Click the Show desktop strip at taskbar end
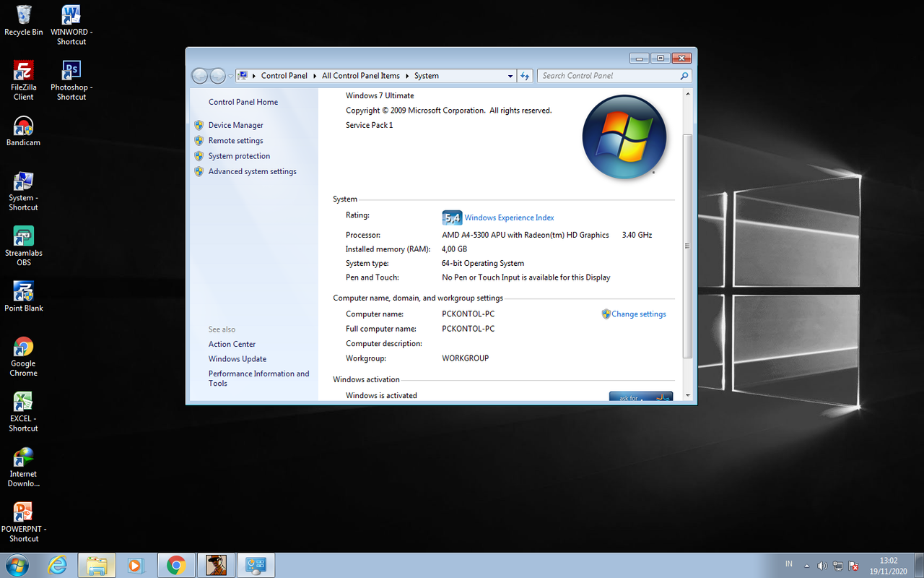The width and height of the screenshot is (924, 578). coord(918,566)
